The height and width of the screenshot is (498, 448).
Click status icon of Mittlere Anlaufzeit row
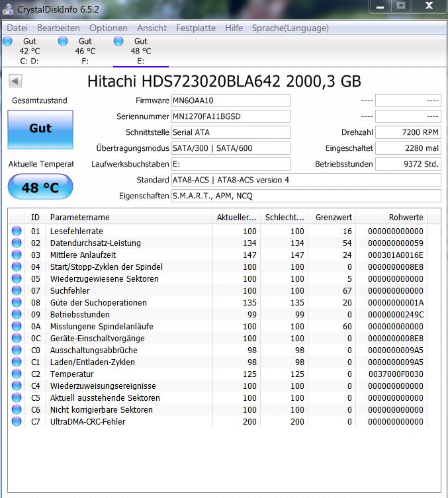(x=17, y=255)
